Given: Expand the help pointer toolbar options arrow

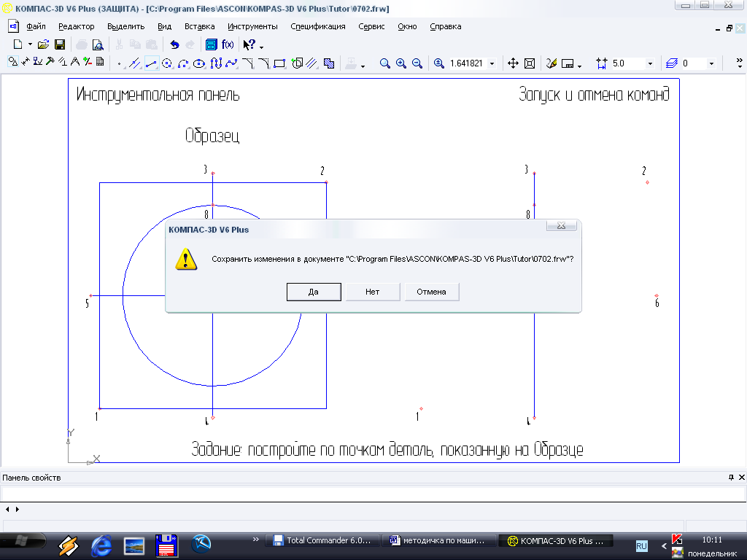Looking at the screenshot, I should tap(262, 46).
